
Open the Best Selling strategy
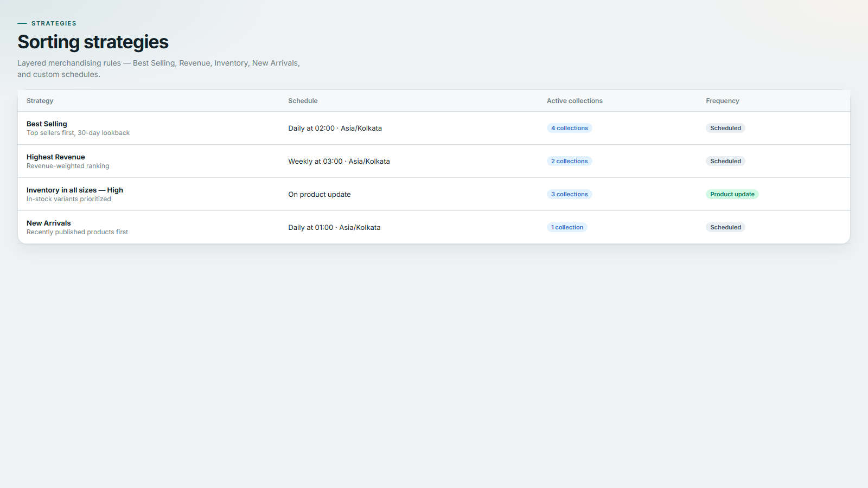pyautogui.click(x=47, y=124)
